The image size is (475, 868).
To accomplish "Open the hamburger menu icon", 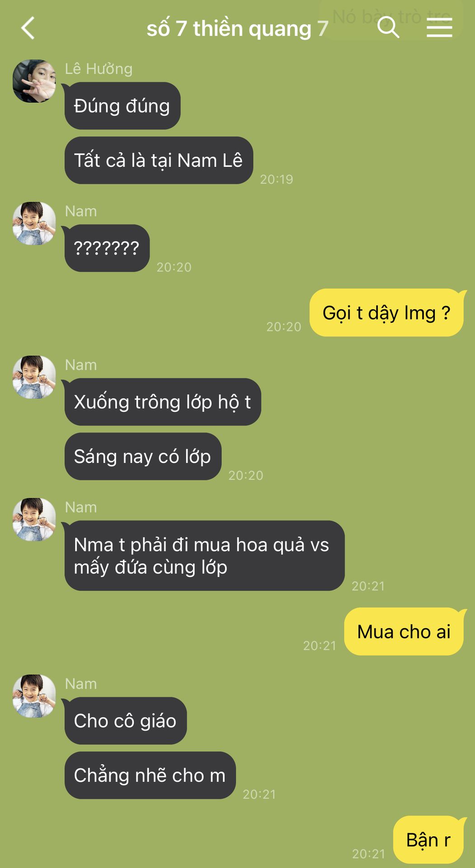I will [439, 28].
